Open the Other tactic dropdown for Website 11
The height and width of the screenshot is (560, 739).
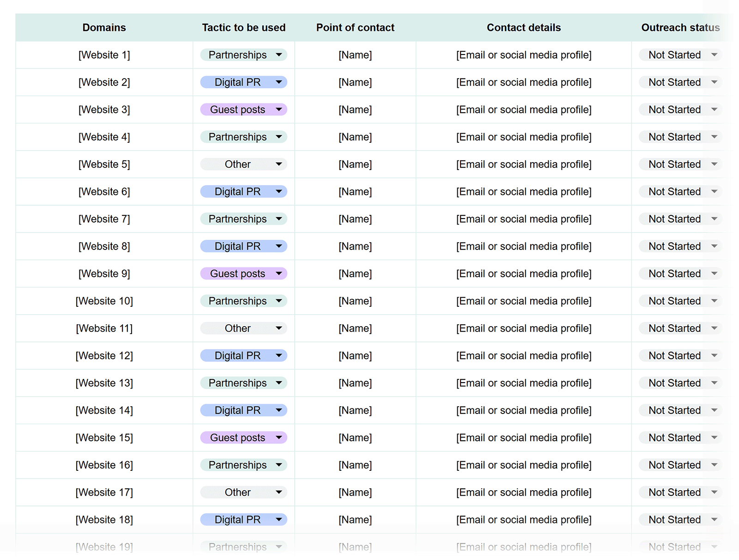[x=243, y=328]
